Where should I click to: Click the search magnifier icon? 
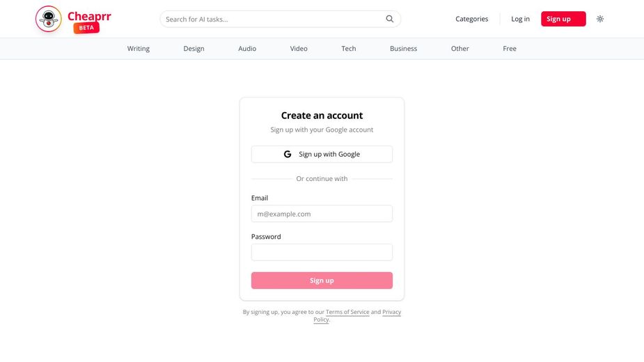pos(390,19)
